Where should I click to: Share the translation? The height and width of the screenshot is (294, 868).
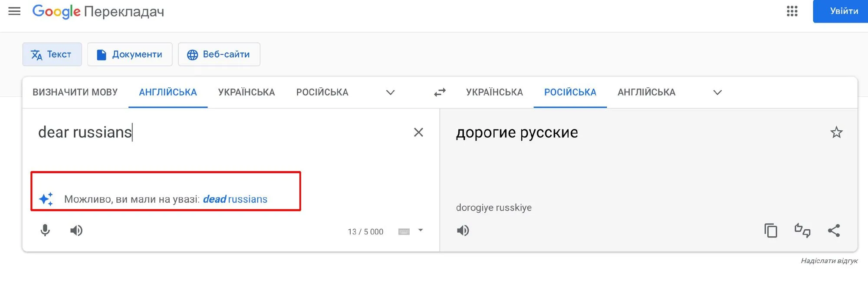coord(834,231)
